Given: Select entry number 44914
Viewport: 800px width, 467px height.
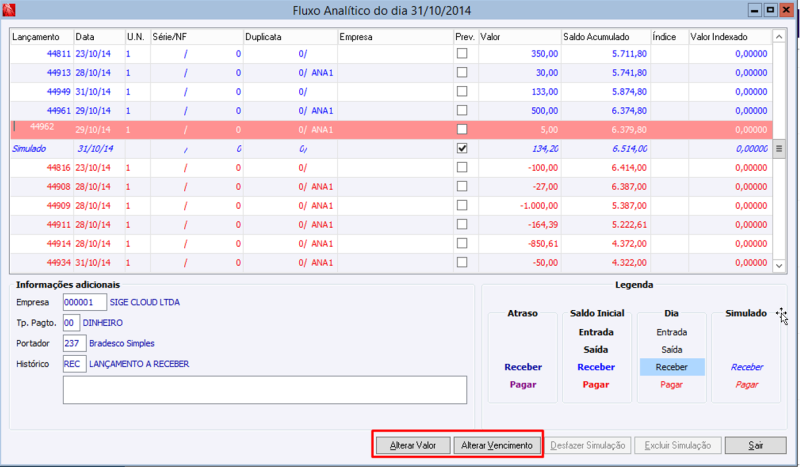Looking at the screenshot, I should point(58,243).
